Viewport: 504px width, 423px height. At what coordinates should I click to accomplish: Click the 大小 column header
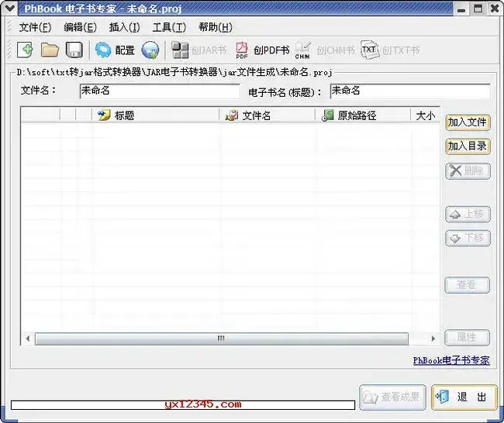(425, 115)
